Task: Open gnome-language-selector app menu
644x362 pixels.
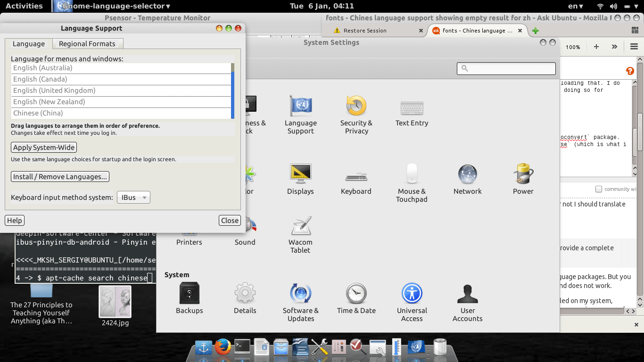Action: pos(112,6)
